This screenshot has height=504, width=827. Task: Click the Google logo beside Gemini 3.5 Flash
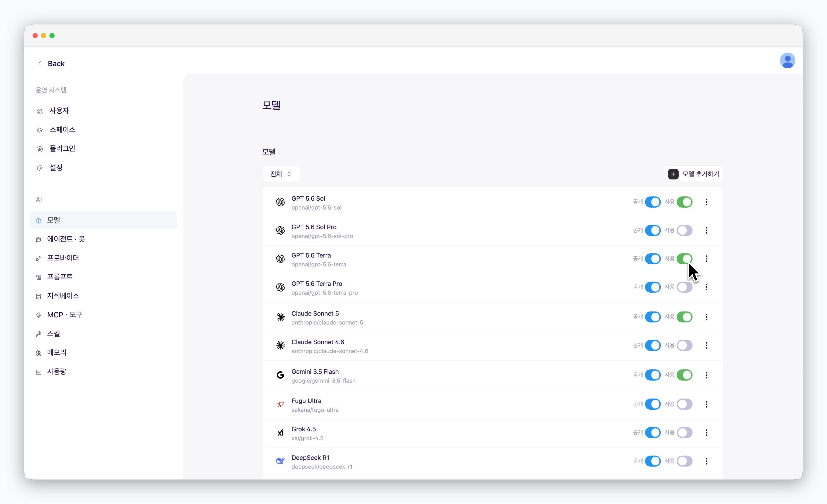tap(280, 375)
